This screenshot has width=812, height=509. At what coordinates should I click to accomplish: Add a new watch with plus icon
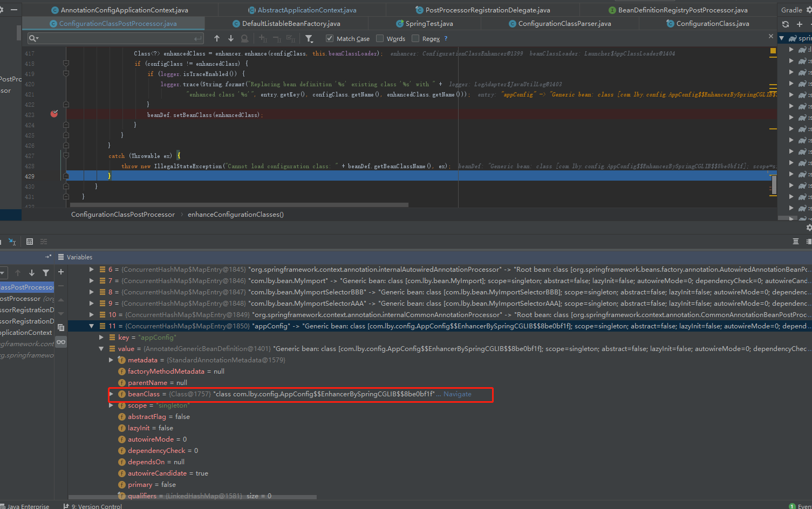(61, 272)
